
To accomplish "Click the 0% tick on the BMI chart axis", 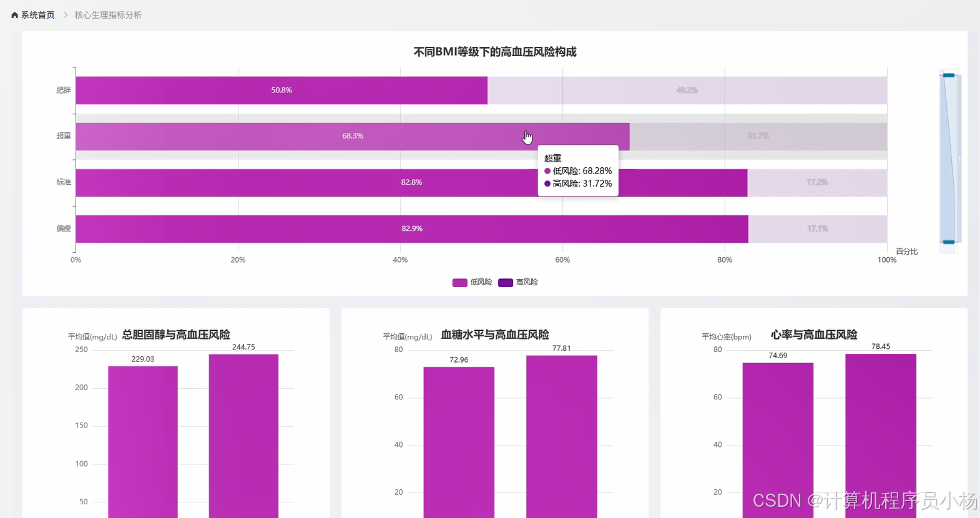I will pyautogui.click(x=76, y=260).
